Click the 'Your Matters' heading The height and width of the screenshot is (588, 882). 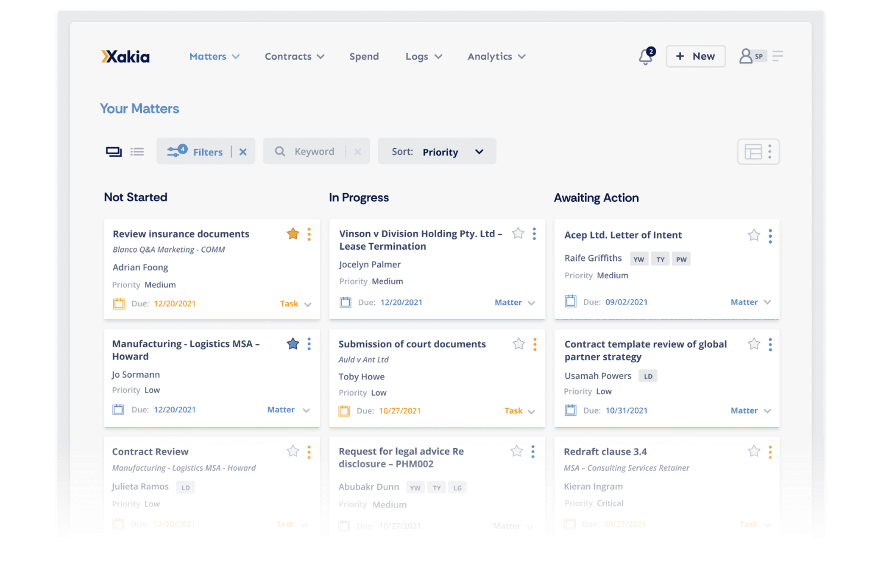point(139,108)
